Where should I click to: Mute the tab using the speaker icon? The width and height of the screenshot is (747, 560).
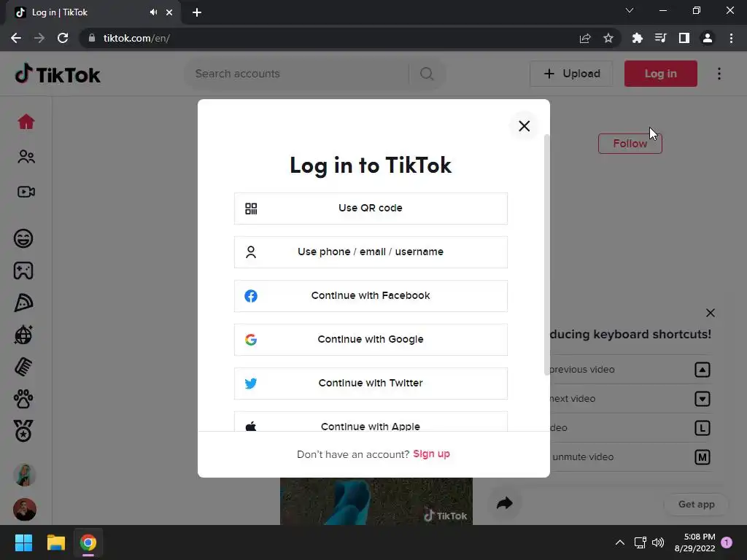coord(153,12)
